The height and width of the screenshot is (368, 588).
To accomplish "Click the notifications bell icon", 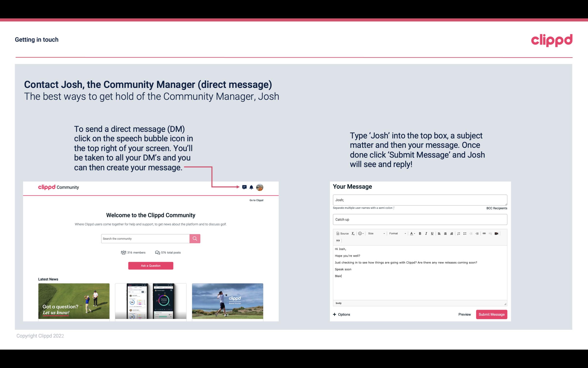I will coord(251,187).
